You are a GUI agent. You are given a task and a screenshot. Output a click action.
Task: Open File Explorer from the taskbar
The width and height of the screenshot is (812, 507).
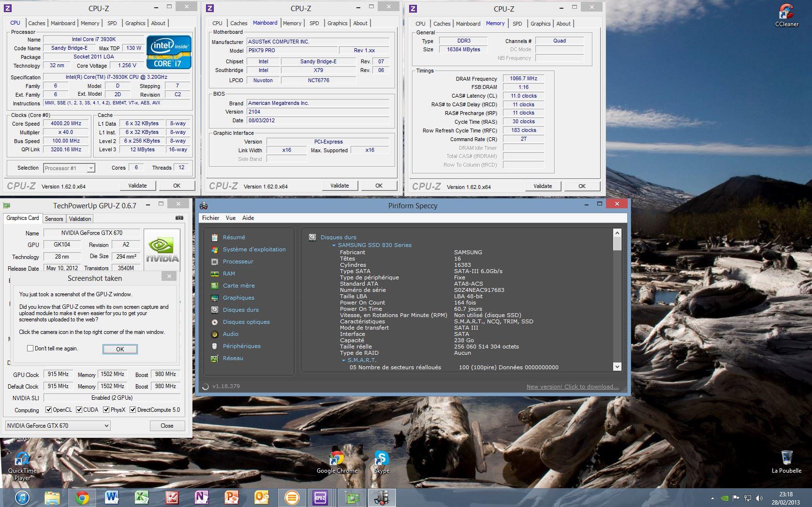[52, 498]
